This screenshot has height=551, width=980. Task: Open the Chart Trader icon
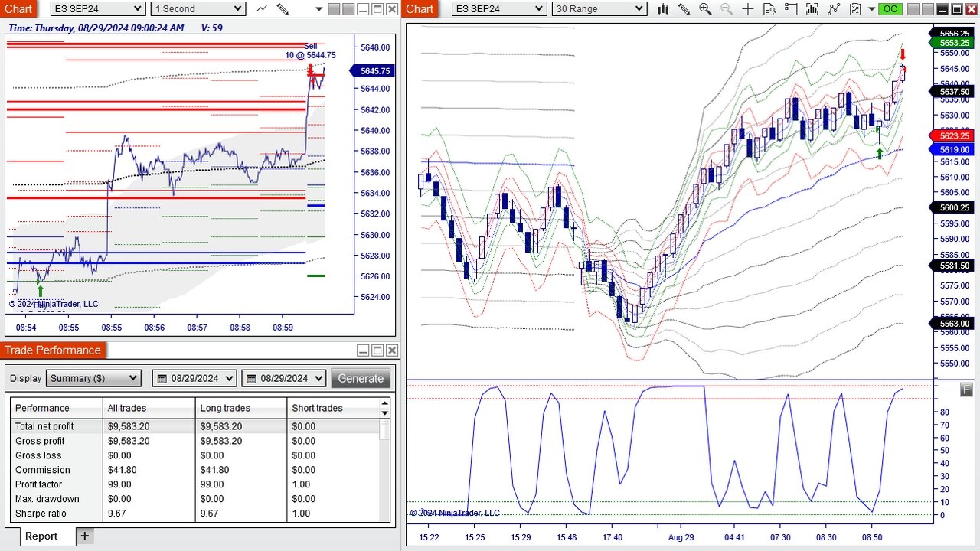pos(791,9)
